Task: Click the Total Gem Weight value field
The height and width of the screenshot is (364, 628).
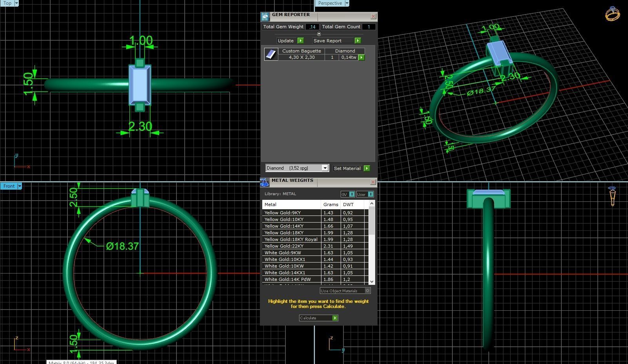Action: 312,27
